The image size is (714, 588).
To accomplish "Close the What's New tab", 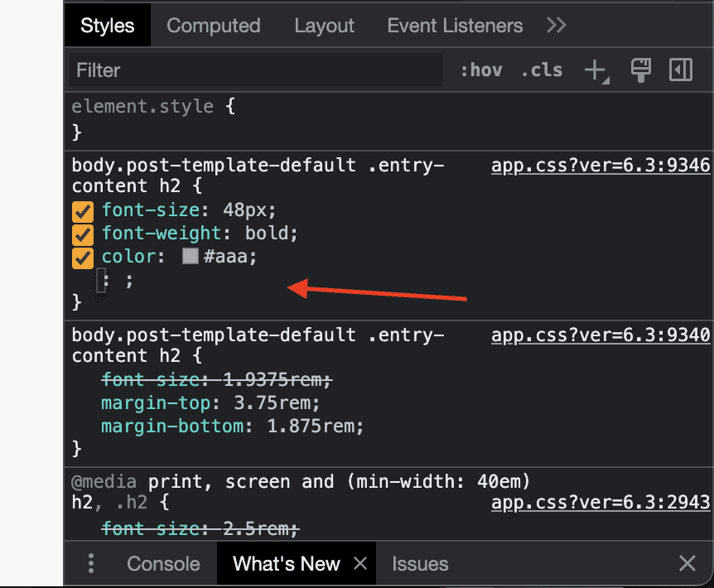I will point(360,563).
